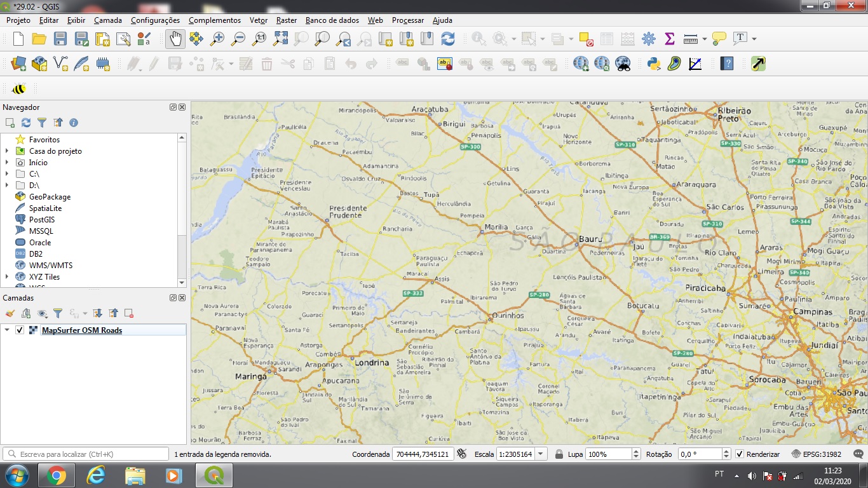Toggle the Renderizar checkbox
The width and height of the screenshot is (868, 488).
pos(740,454)
